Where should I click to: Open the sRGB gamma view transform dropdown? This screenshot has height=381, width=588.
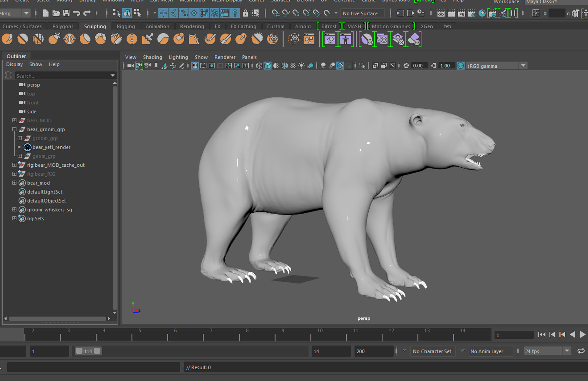[x=523, y=66]
